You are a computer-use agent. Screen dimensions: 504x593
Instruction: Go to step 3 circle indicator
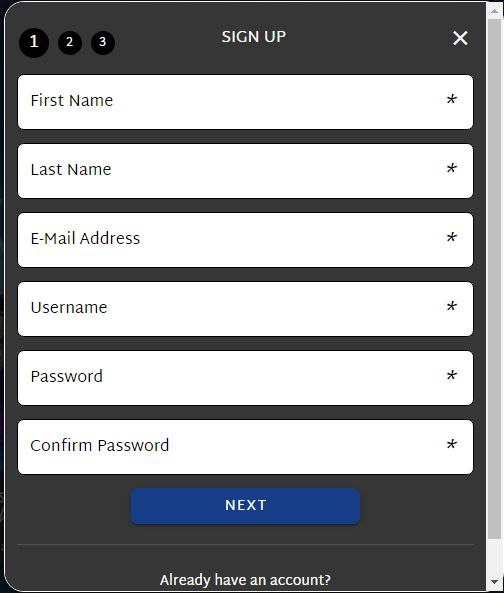tap(103, 42)
